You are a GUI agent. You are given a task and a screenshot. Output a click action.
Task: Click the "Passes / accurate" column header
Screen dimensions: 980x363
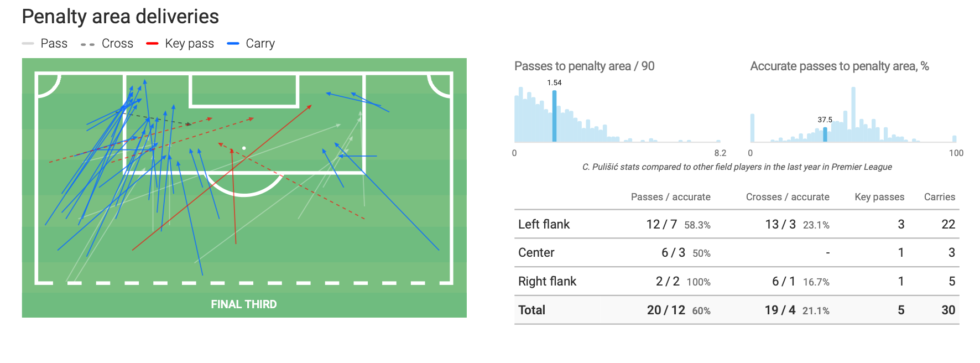click(x=670, y=197)
